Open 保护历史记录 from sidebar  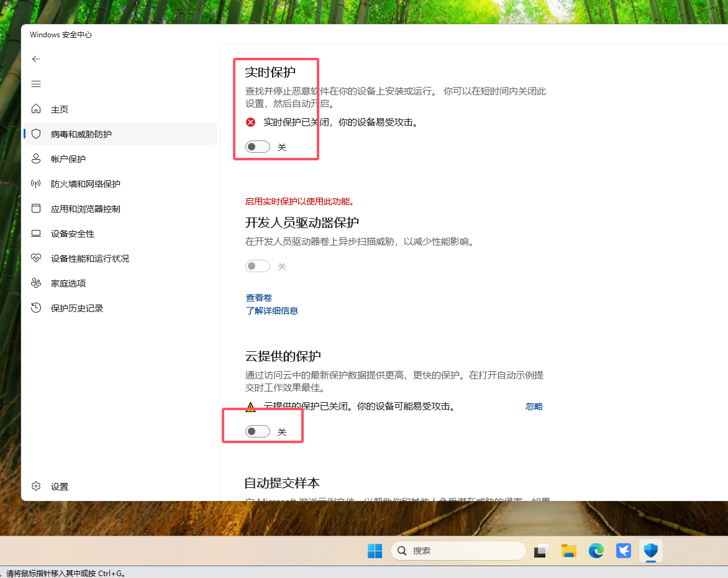76,308
